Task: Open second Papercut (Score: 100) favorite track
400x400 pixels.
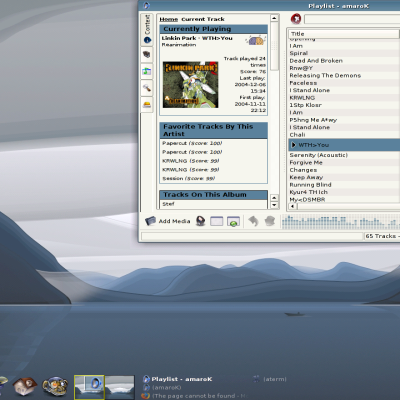Action: 192,152
